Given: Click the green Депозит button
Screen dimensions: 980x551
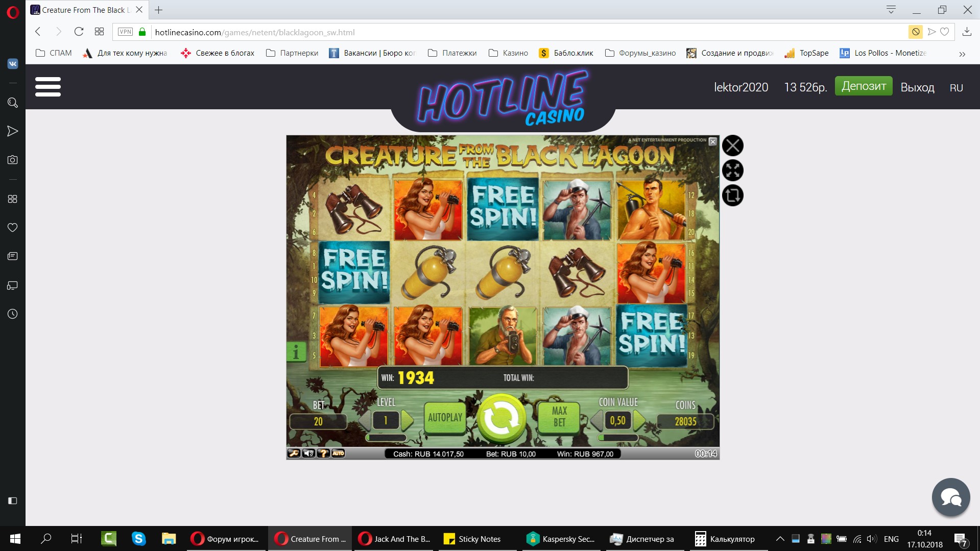Looking at the screenshot, I should coord(864,86).
